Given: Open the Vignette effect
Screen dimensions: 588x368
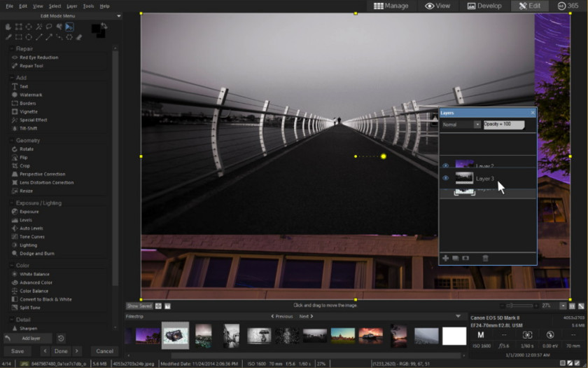Looking at the screenshot, I should 24,111.
